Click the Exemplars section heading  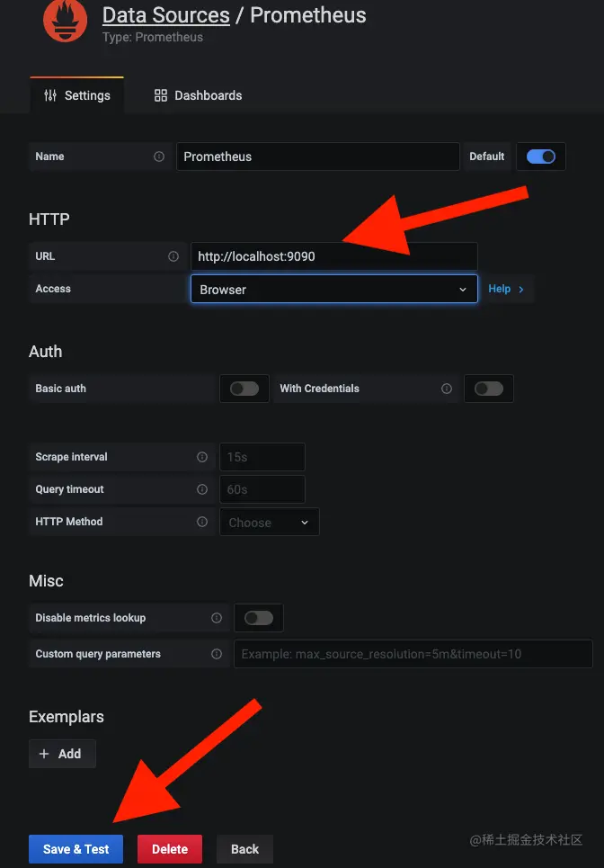(x=67, y=717)
